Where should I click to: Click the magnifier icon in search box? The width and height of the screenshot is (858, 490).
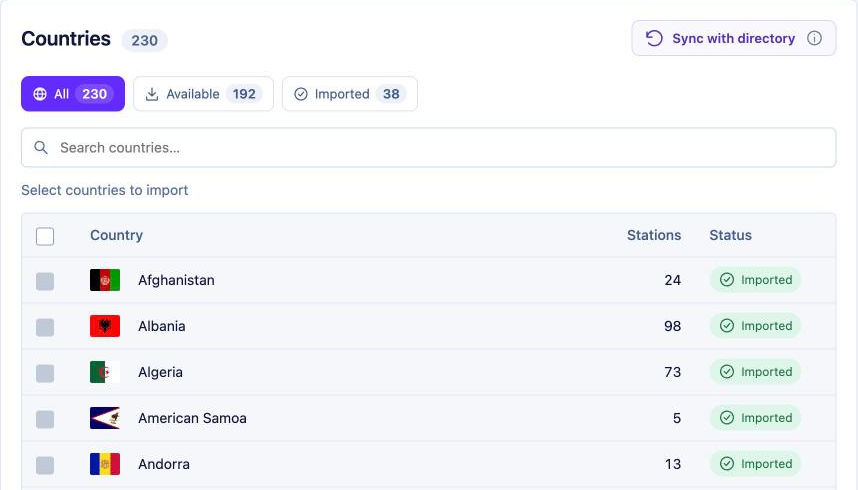coord(40,147)
